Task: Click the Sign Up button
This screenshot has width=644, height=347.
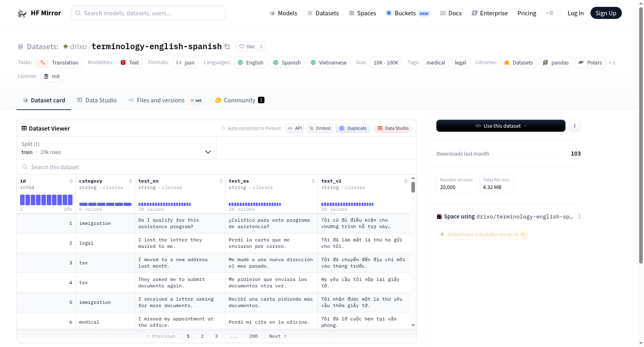Action: click(x=606, y=13)
